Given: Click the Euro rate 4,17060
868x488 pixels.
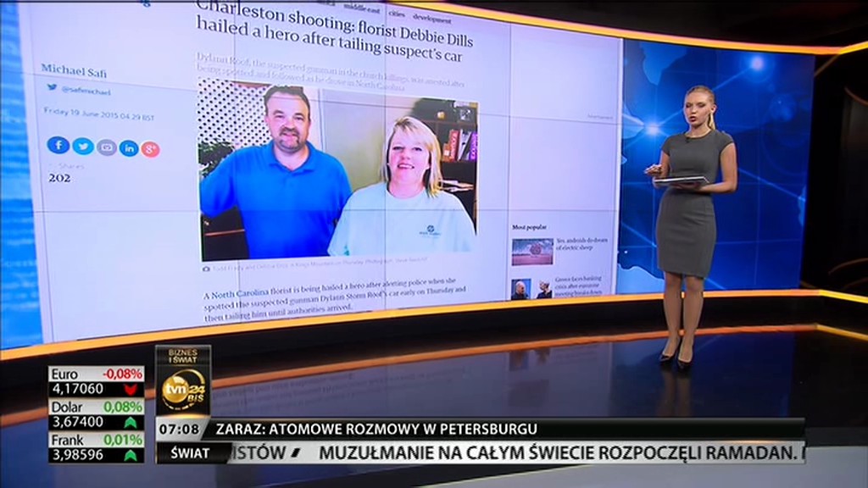Looking at the screenshot, I should [77, 390].
